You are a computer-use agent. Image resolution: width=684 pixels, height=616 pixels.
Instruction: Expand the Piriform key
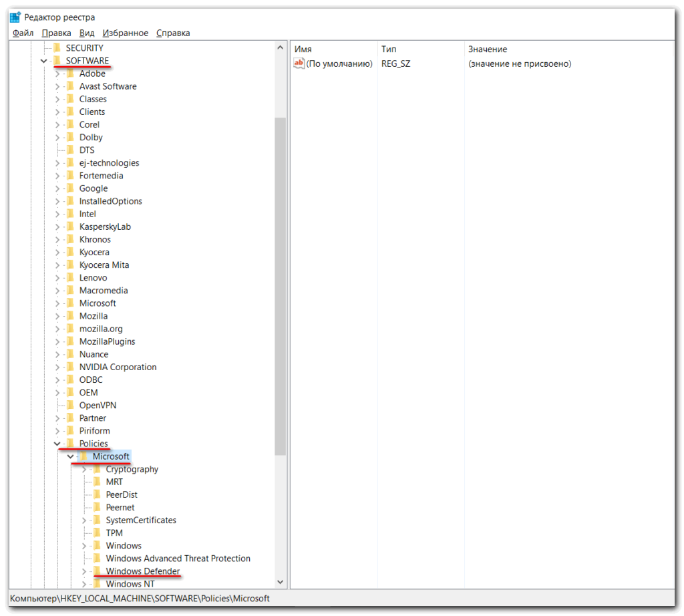57,430
